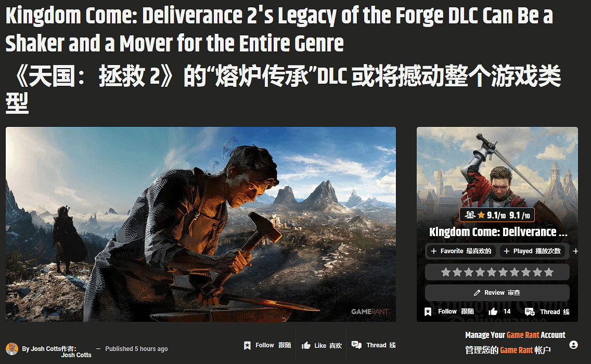Toggle the Played button on the game card

point(532,251)
